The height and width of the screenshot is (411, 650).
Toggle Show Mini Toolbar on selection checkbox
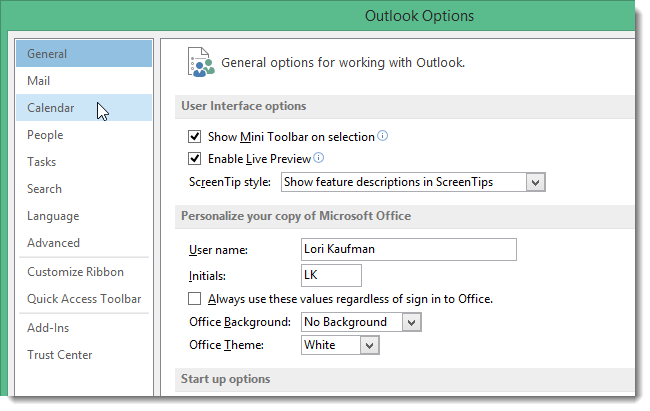(x=194, y=136)
